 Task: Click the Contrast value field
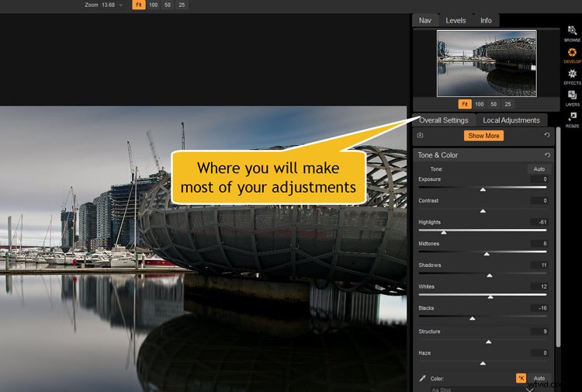pos(539,201)
